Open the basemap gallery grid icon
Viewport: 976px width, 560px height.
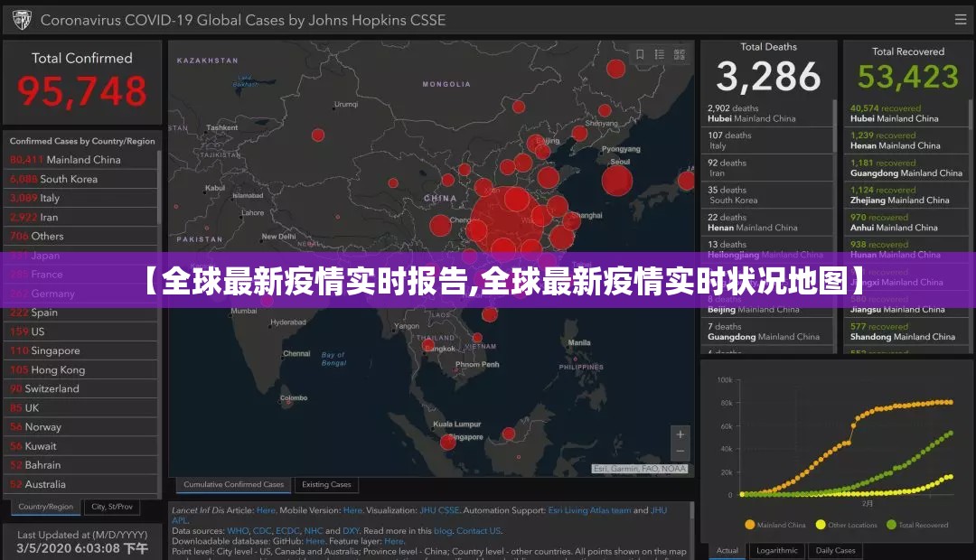(680, 55)
